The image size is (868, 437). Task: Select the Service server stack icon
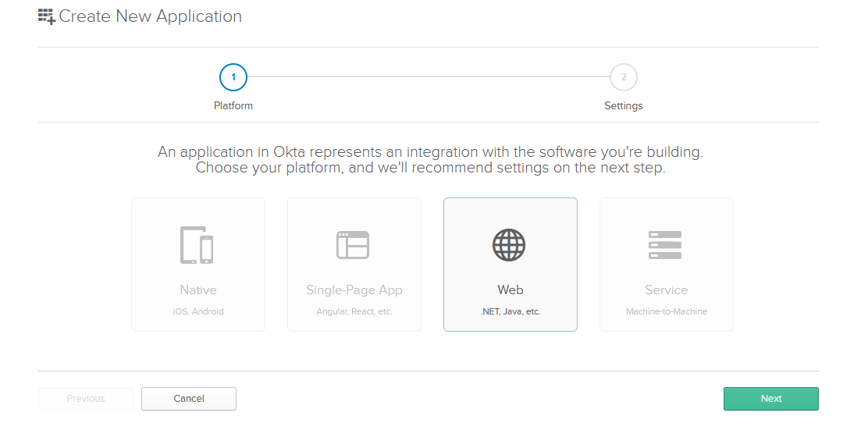click(x=665, y=245)
